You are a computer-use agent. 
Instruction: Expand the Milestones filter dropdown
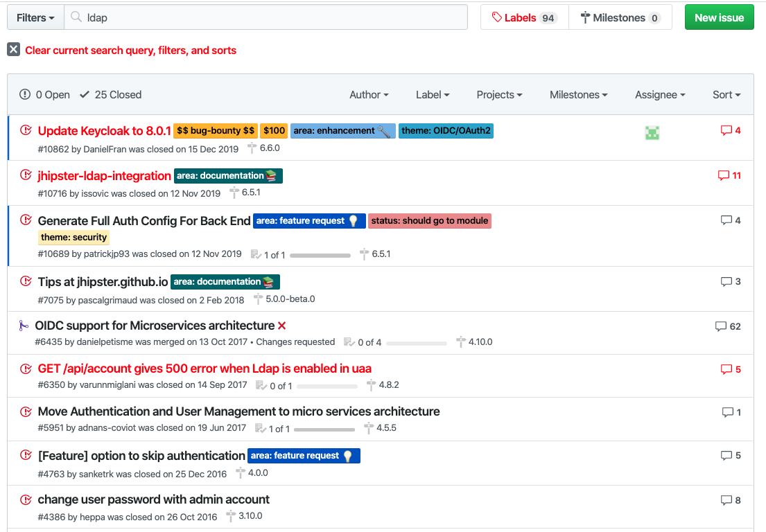click(578, 95)
